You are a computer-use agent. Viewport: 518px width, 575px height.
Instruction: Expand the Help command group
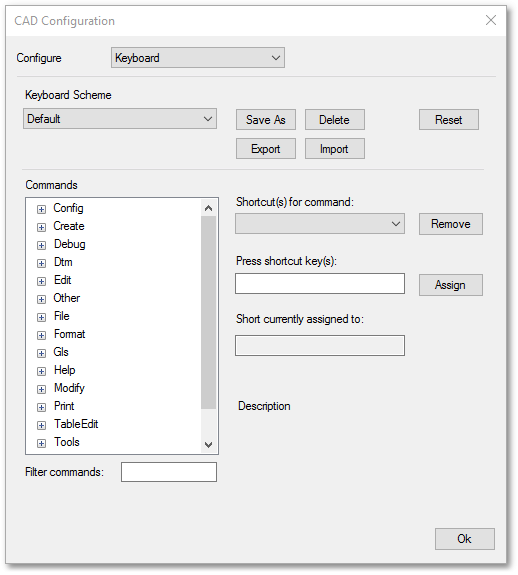click(41, 371)
